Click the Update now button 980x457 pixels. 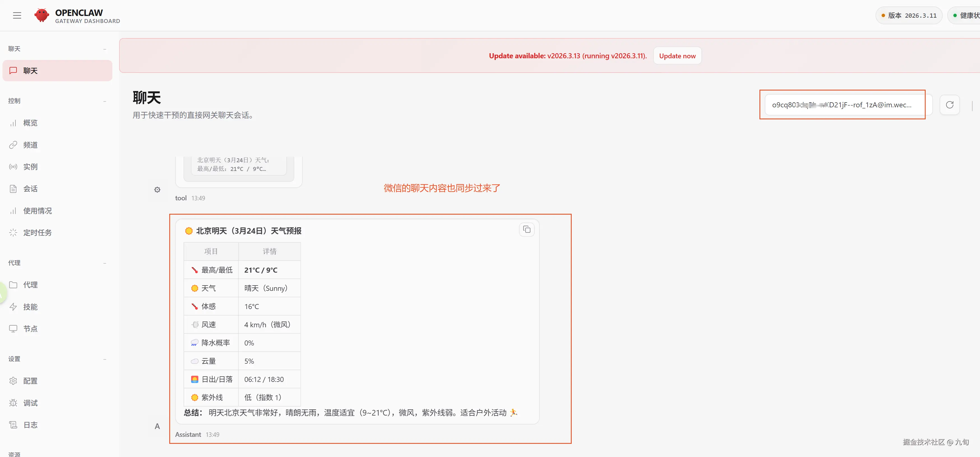(677, 56)
